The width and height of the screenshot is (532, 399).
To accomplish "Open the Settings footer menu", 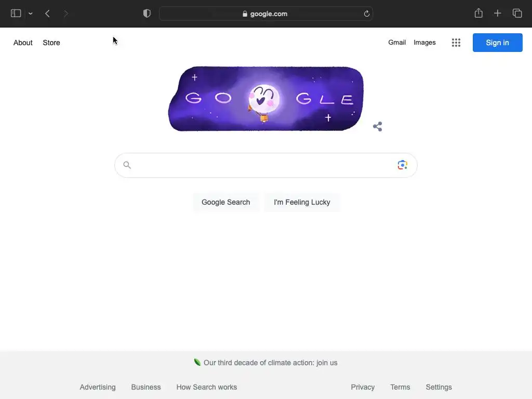I will pos(438,387).
